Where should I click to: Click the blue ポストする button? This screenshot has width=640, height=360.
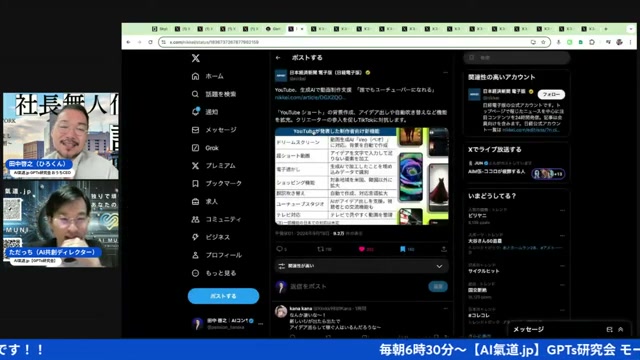(x=223, y=296)
